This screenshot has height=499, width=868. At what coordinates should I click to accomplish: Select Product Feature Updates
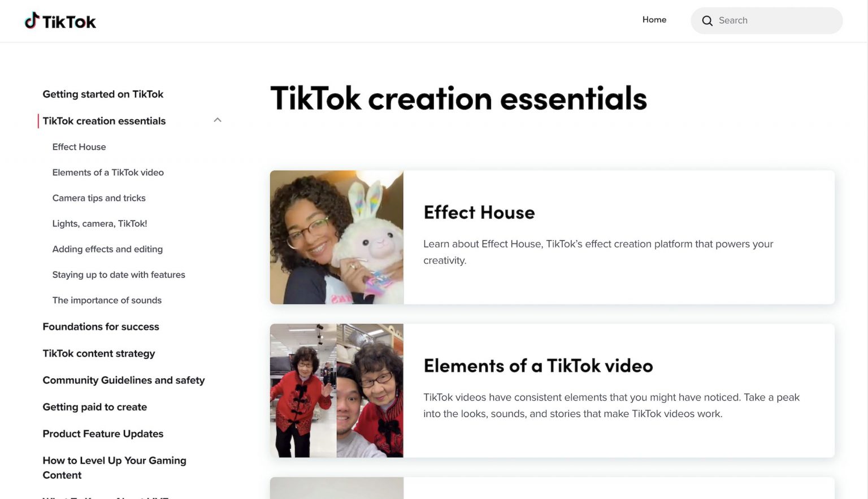(x=103, y=433)
